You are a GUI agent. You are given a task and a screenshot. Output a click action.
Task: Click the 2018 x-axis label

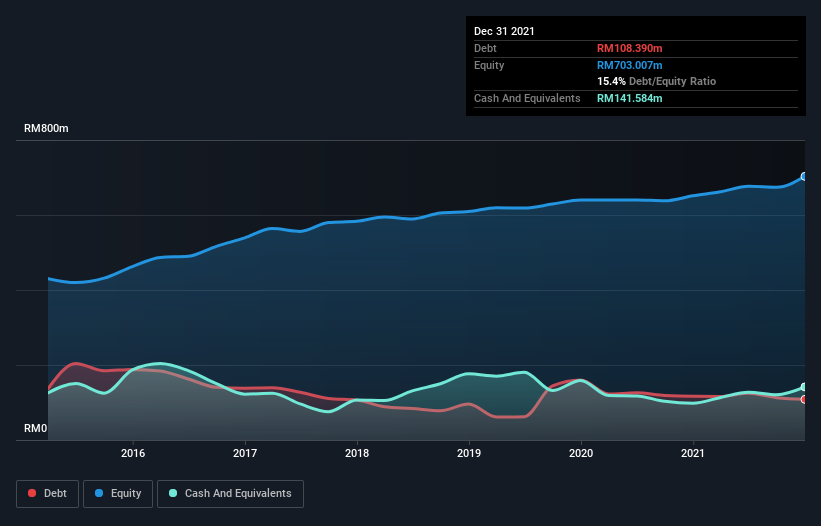tap(357, 453)
